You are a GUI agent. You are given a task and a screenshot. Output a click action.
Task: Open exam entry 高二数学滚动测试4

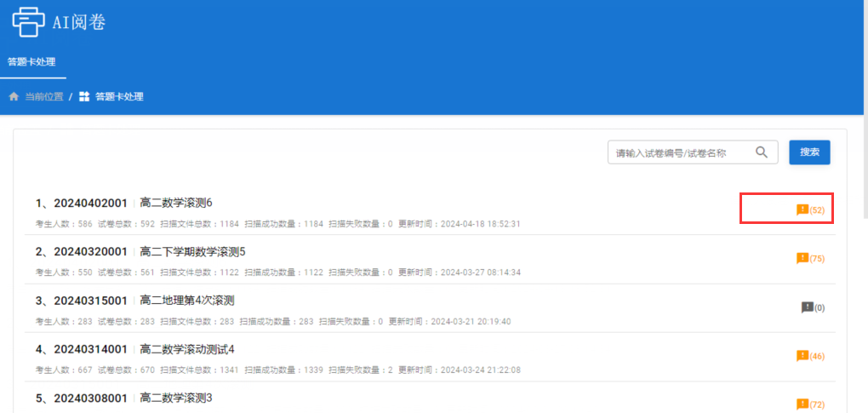(186, 349)
